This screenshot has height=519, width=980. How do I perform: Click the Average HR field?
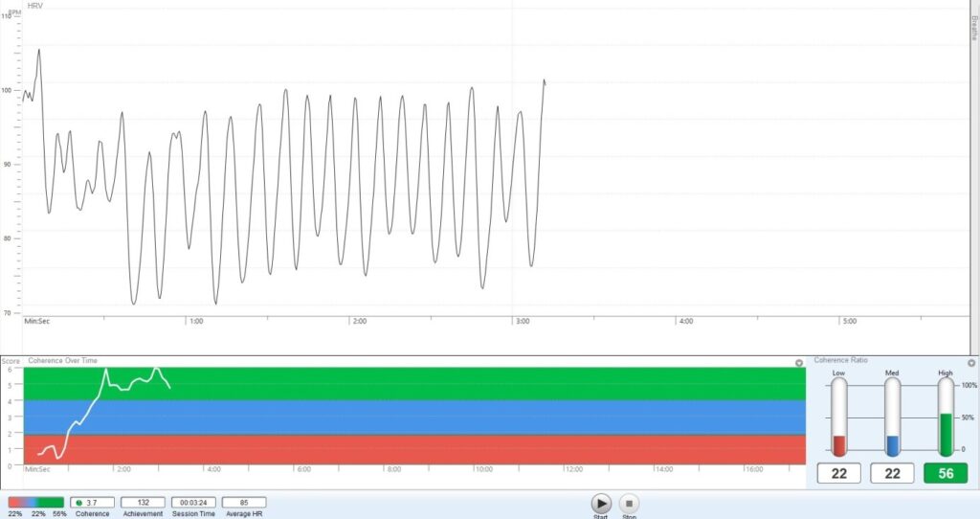(x=244, y=502)
